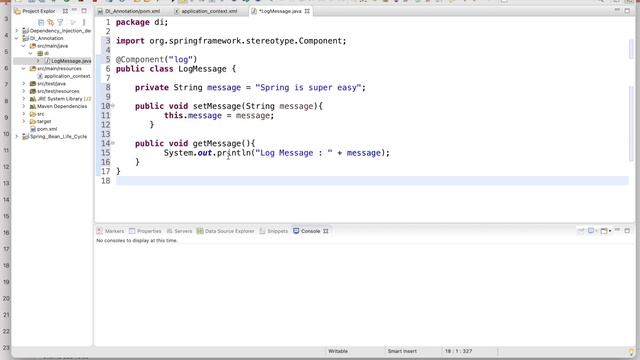Minimize the editor area
Screen dimensions: 640x360
point(617,10)
